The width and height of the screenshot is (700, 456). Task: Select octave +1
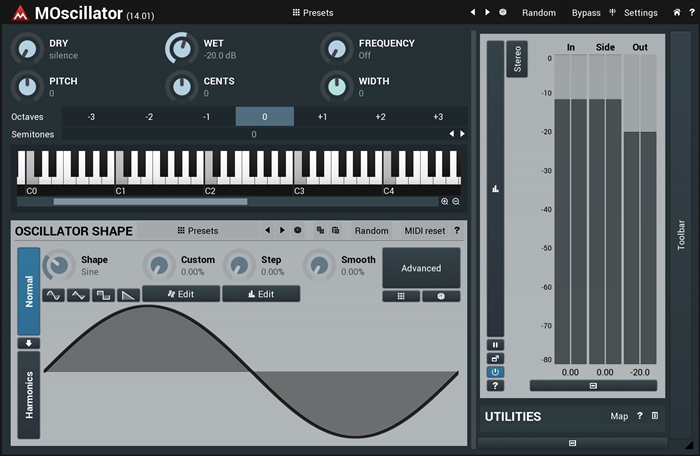pyautogui.click(x=322, y=117)
